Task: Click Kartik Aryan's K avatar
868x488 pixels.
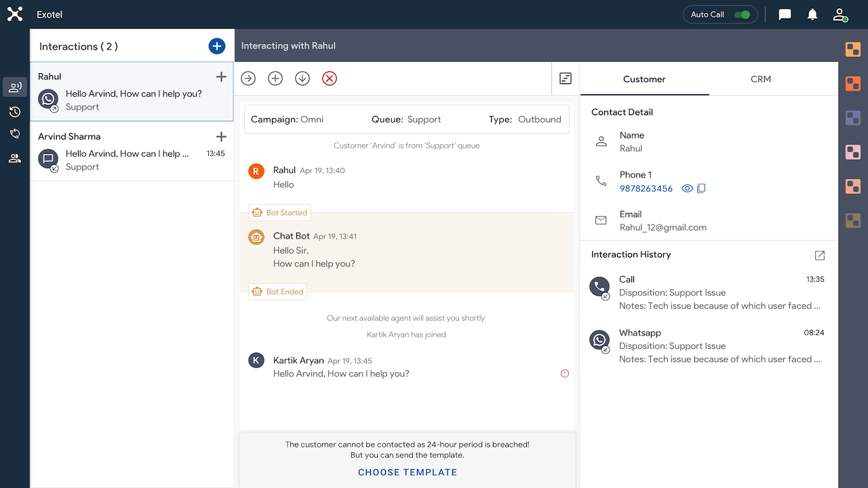Action: point(256,361)
